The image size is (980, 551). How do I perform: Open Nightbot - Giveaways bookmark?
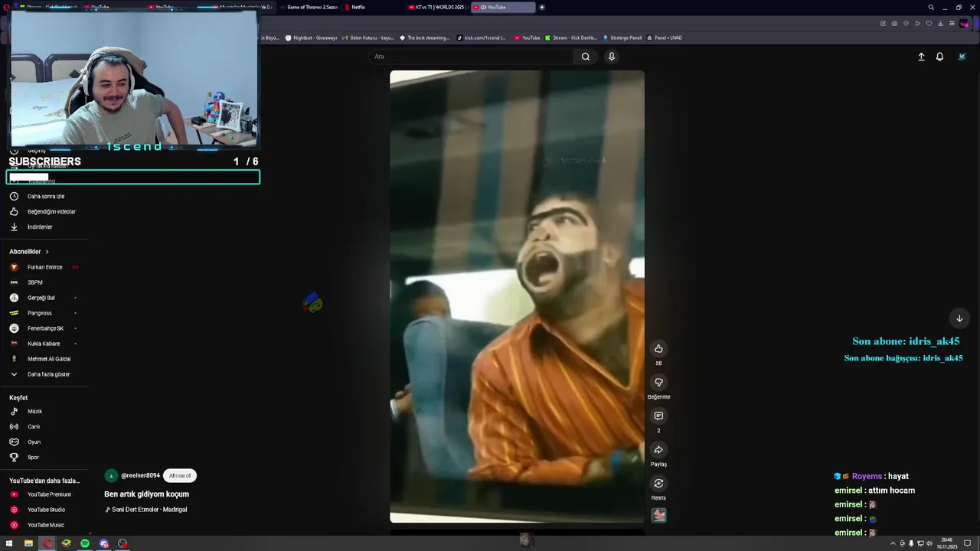311,37
